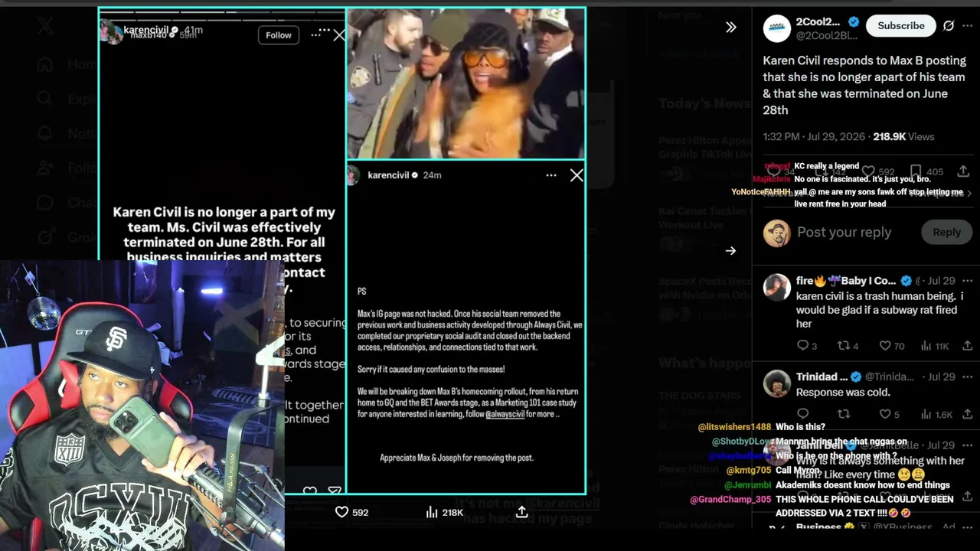Image resolution: width=980 pixels, height=551 pixels.
Task: Like the main post showing 592
Action: coord(878,171)
